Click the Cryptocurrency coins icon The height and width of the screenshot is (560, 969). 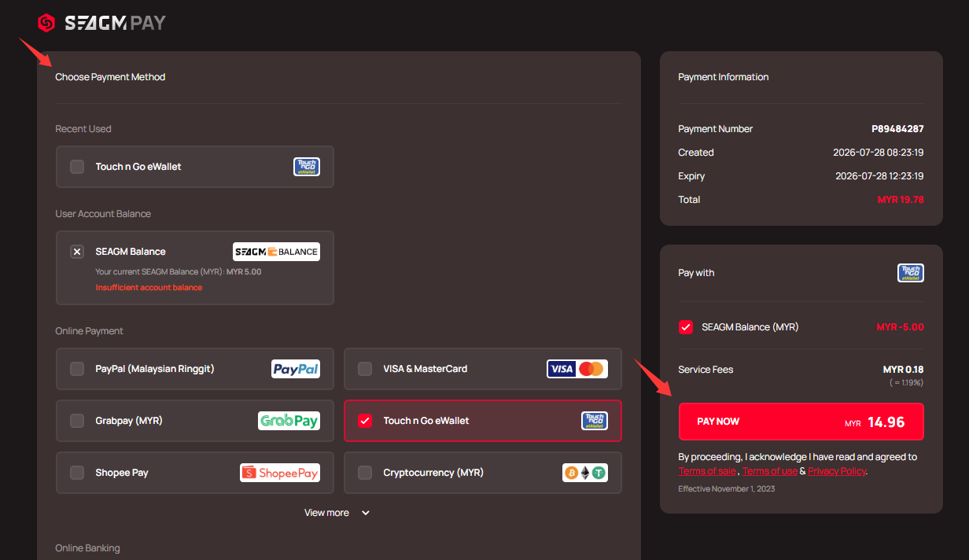585,473
